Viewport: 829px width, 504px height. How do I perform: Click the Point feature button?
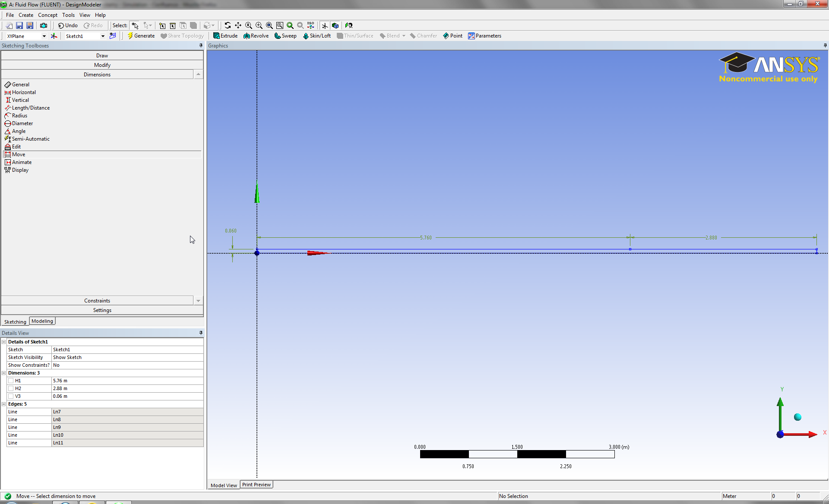(452, 36)
